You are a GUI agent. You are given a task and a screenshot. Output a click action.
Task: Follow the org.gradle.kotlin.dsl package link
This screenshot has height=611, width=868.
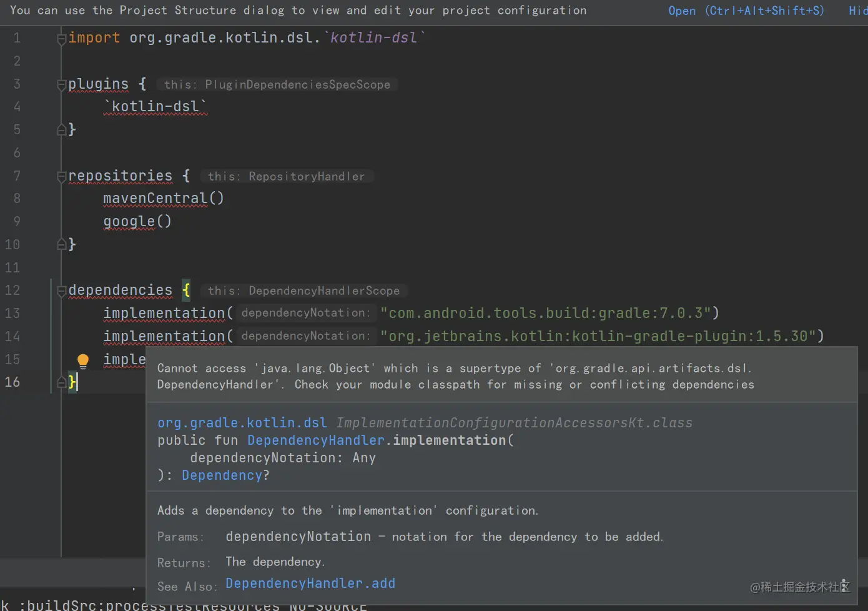pos(242,423)
